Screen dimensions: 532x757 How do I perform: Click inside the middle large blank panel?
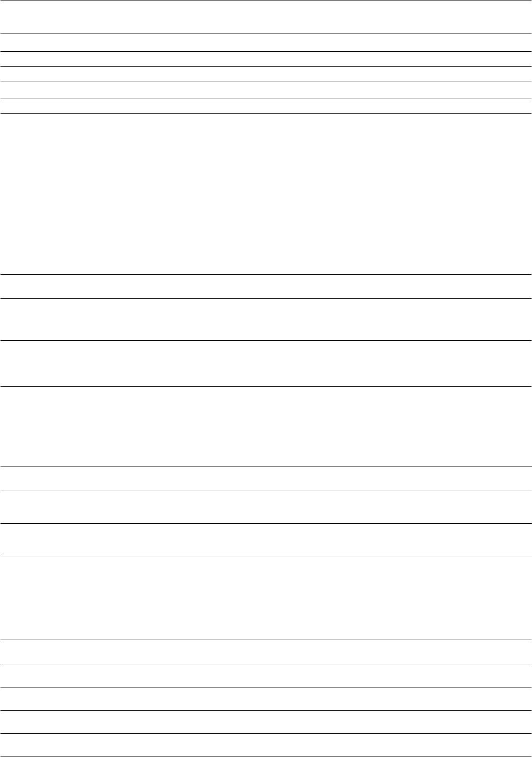(x=266, y=426)
